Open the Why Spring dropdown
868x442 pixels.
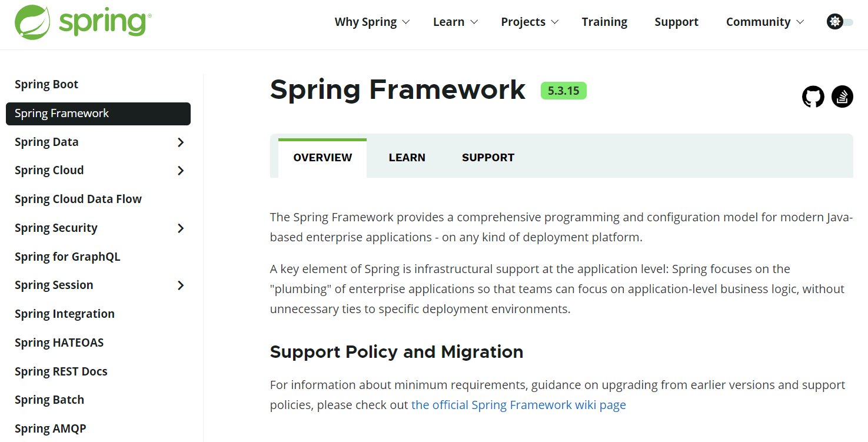pyautogui.click(x=371, y=22)
